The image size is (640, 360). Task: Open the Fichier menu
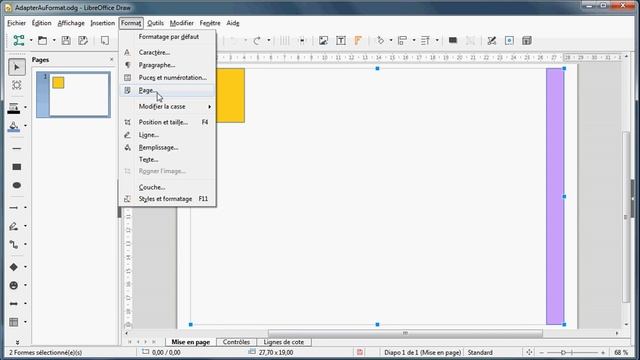pos(16,23)
